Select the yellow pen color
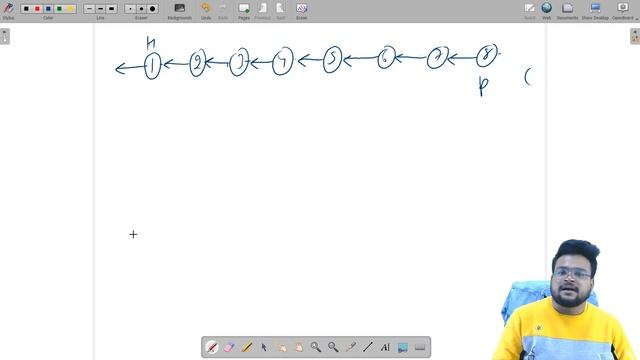 pos(70,9)
